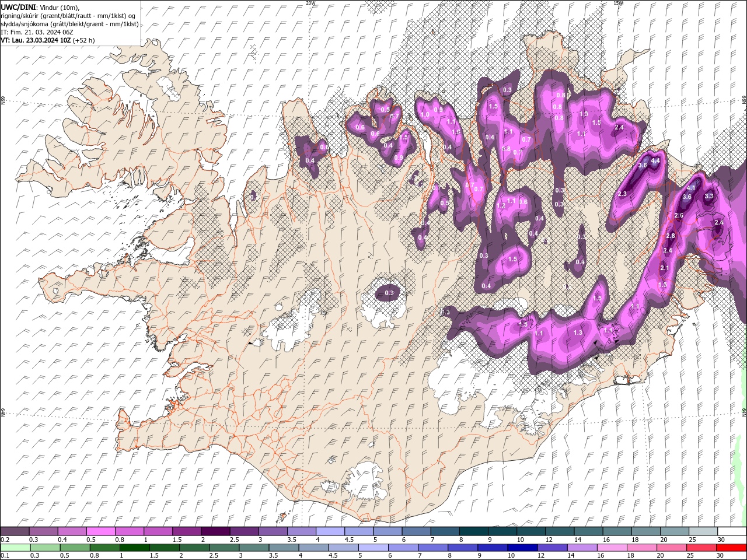The height and width of the screenshot is (560, 747).
Task: Click the 3.8 precipitation label on the map
Action: coord(643,166)
